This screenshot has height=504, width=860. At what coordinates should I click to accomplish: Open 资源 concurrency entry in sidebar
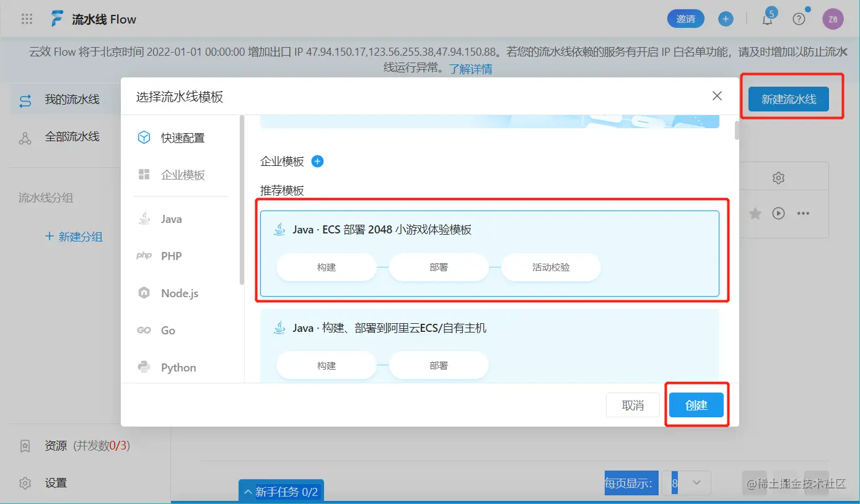click(87, 446)
